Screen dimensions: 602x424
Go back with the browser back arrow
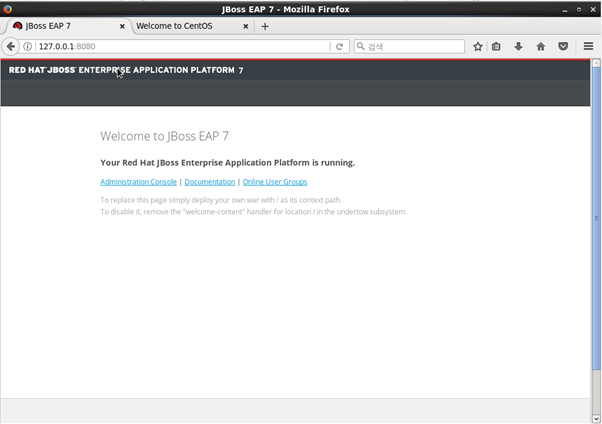(x=10, y=46)
